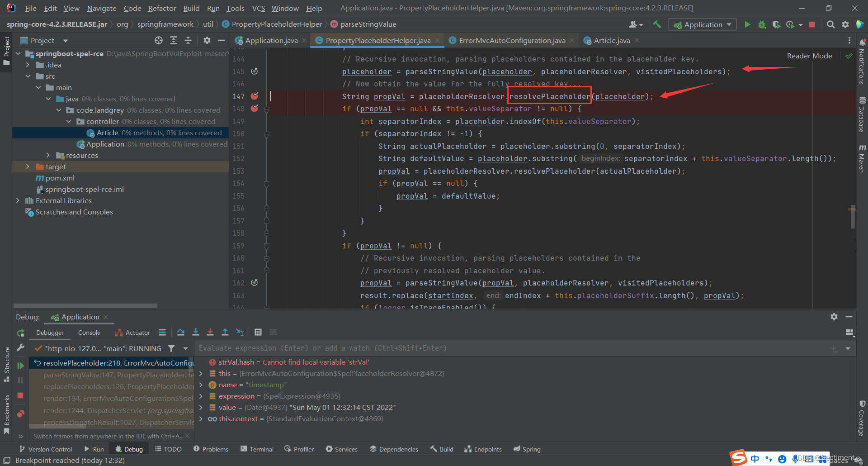Click the Build project hammer icon

(657, 24)
